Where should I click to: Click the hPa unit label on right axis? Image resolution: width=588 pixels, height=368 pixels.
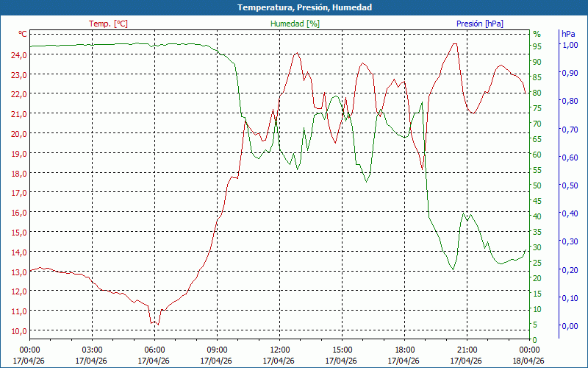[x=568, y=34]
